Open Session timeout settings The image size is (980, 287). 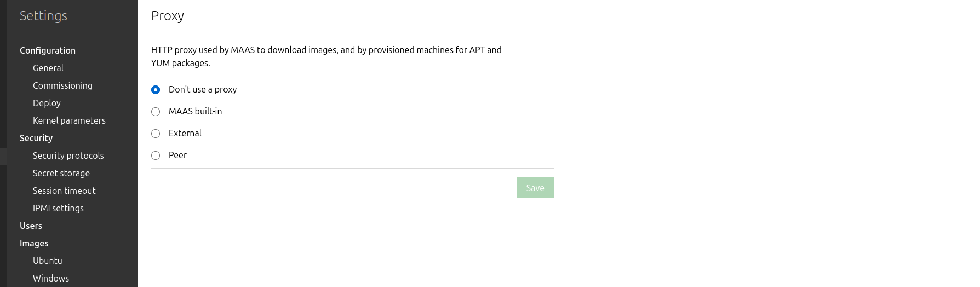coord(64,191)
